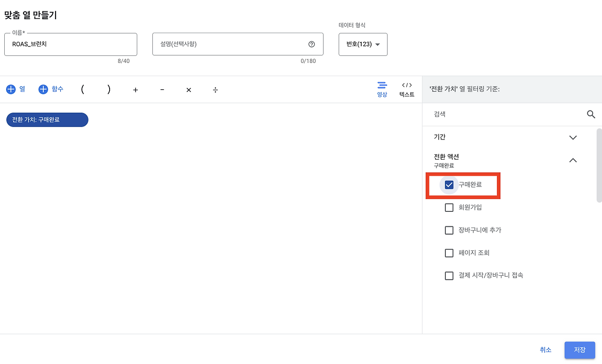Click the 저장 save button
The width and height of the screenshot is (602, 364).
(579, 350)
